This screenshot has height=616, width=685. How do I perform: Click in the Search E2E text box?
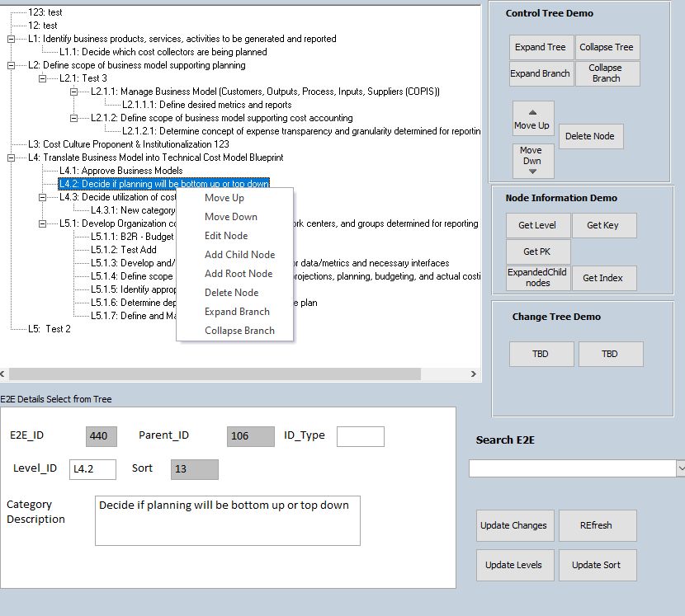point(572,468)
